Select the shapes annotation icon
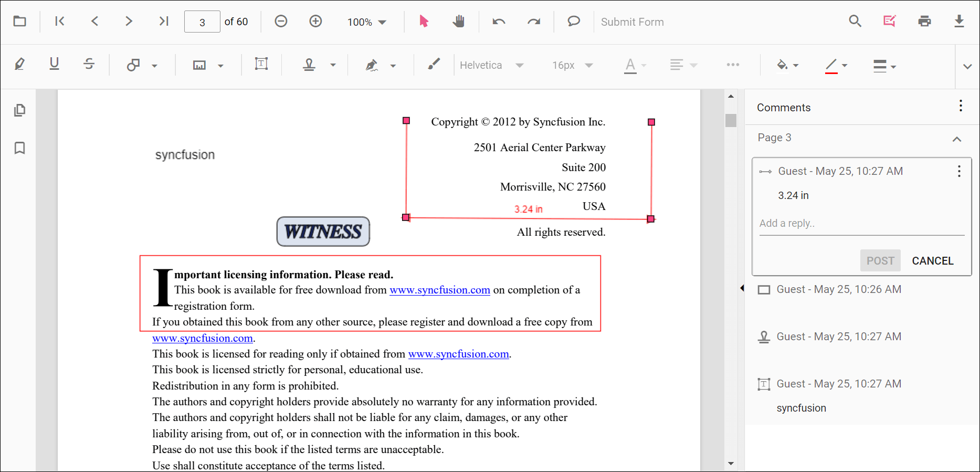The image size is (980, 472). coord(133,65)
